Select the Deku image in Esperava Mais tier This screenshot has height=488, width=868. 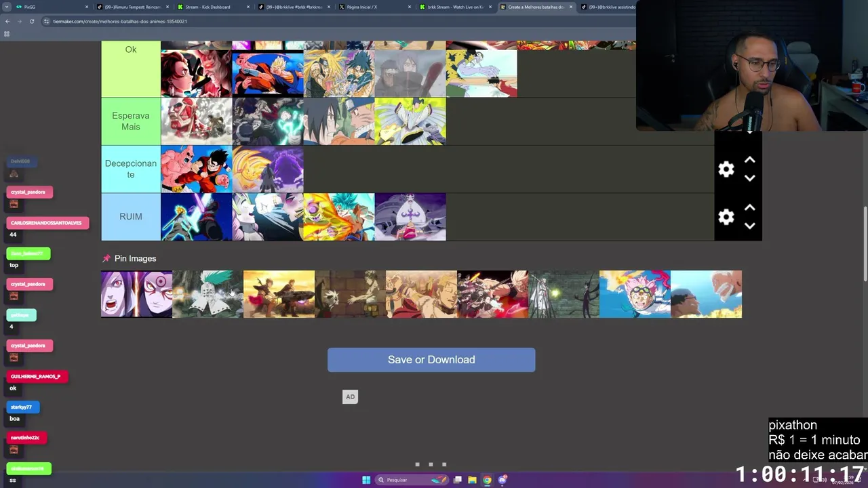(x=268, y=121)
